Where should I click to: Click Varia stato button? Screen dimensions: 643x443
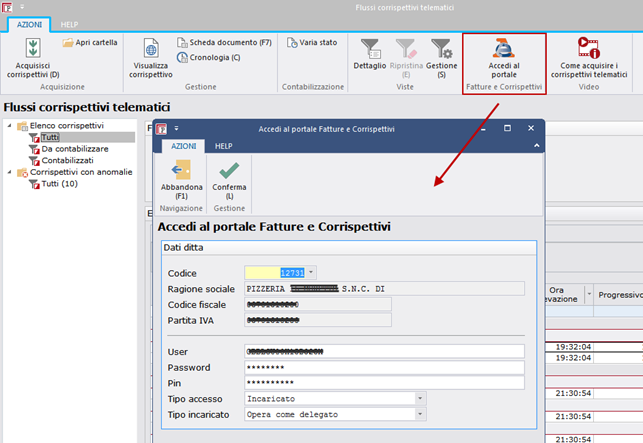[311, 43]
